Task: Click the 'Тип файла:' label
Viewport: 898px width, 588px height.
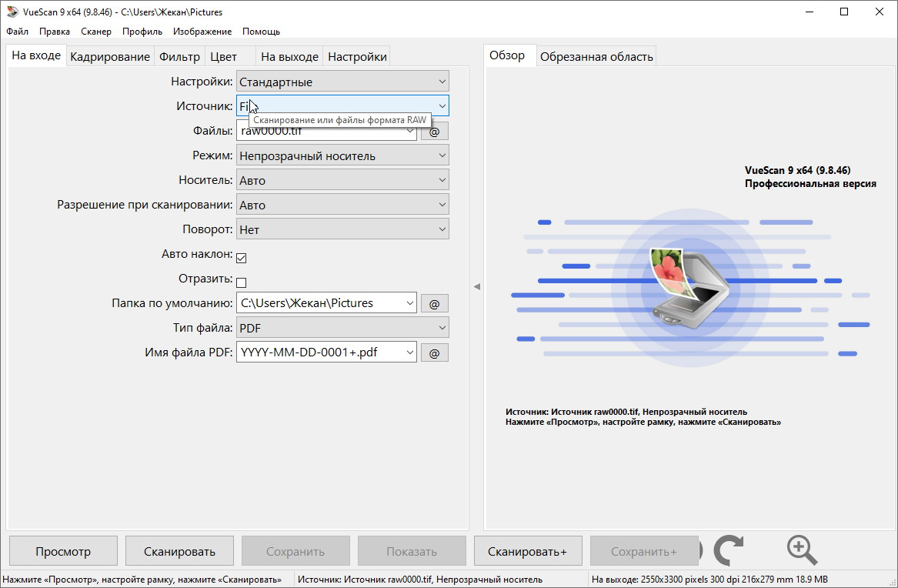Action: [202, 328]
